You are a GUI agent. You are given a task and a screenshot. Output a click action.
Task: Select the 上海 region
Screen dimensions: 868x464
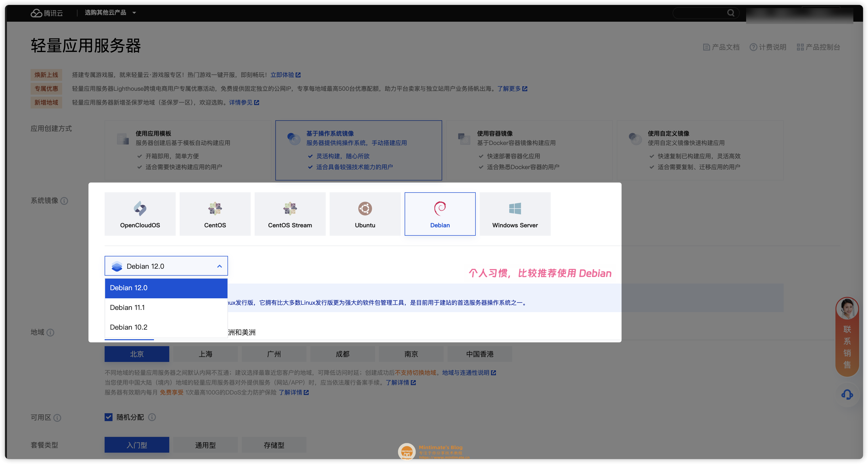(205, 354)
